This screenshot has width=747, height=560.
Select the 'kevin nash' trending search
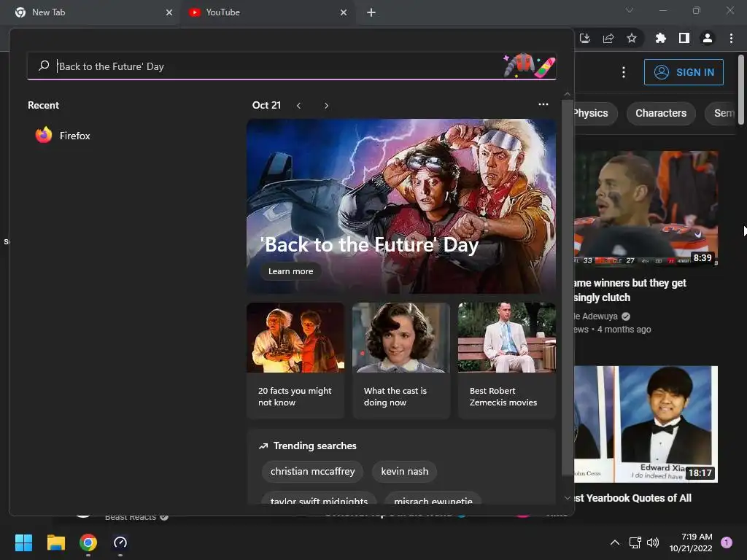(404, 472)
